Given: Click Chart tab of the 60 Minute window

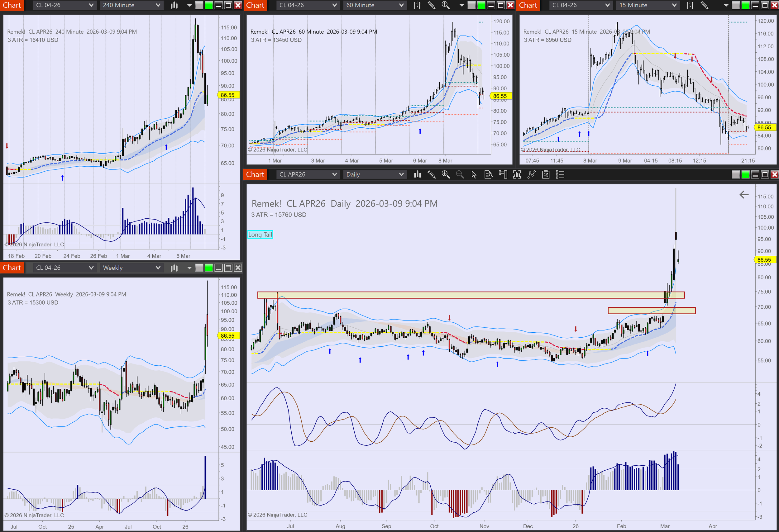Looking at the screenshot, I should (x=255, y=5).
